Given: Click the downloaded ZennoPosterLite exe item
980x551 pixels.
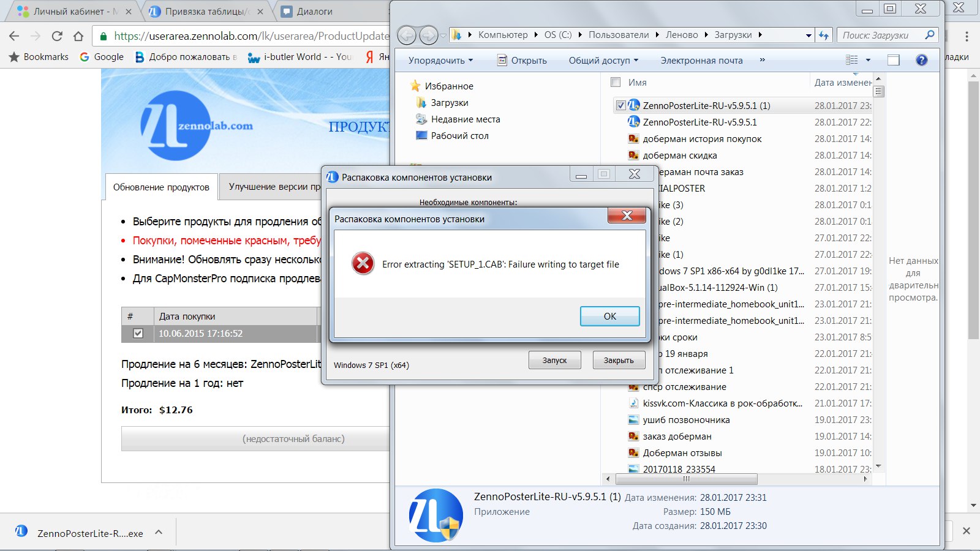Looking at the screenshot, I should pyautogui.click(x=80, y=533).
